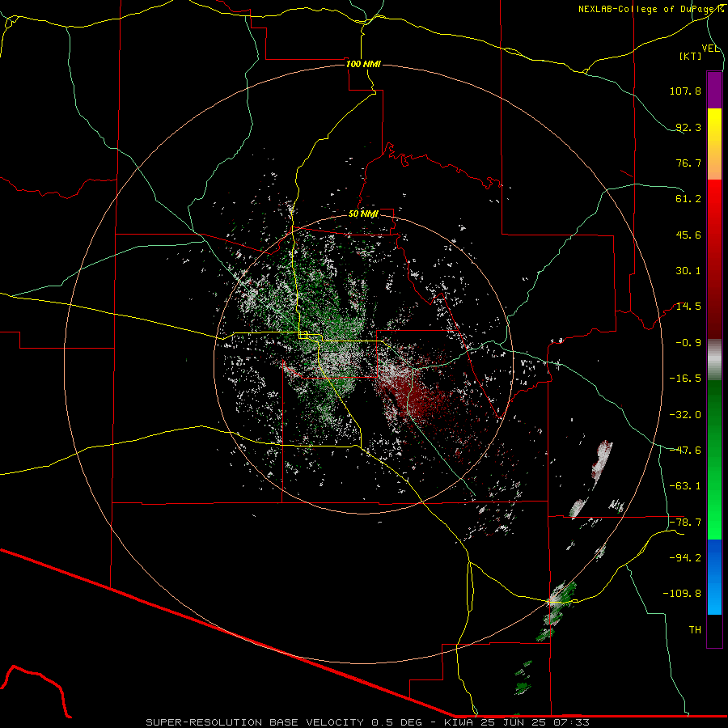Screen dimensions: 728x728
Task: Click the 45.6 scale value
Action: tap(688, 235)
